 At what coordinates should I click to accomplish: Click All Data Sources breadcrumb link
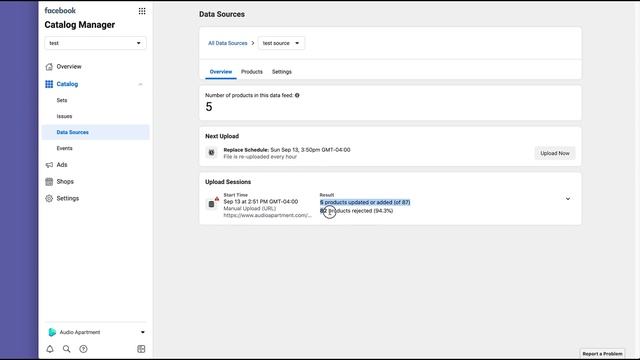pos(228,43)
